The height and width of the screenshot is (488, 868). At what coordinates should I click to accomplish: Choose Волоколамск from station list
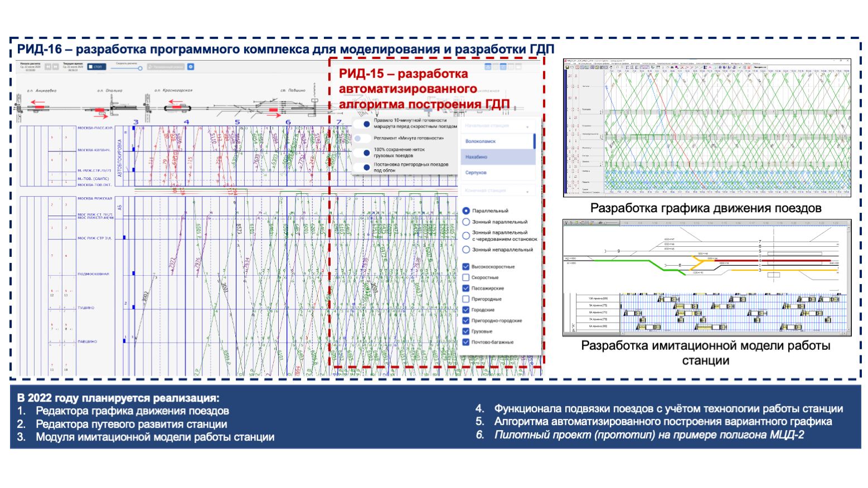(x=497, y=141)
